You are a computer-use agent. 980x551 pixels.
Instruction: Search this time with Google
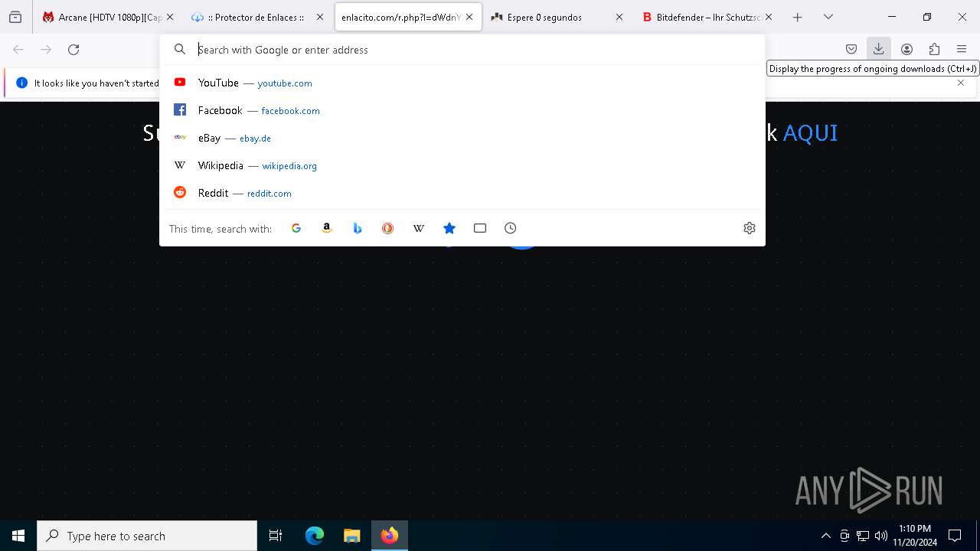[296, 228]
